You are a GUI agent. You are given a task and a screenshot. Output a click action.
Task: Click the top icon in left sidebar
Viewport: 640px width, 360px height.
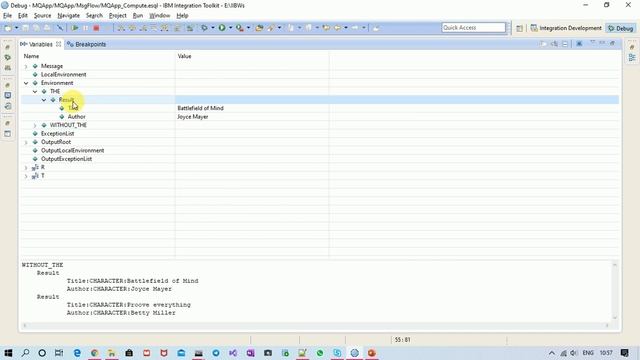tap(8, 47)
